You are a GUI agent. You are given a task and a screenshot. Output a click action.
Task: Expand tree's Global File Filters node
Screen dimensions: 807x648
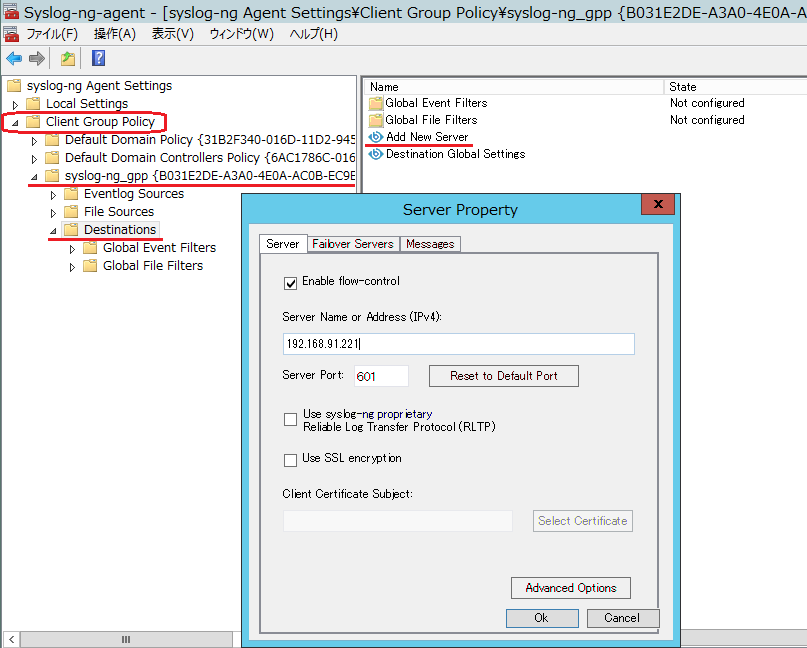[73, 267]
